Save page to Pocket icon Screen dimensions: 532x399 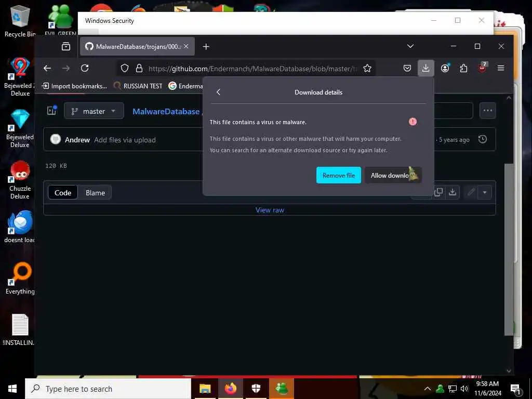(x=407, y=68)
